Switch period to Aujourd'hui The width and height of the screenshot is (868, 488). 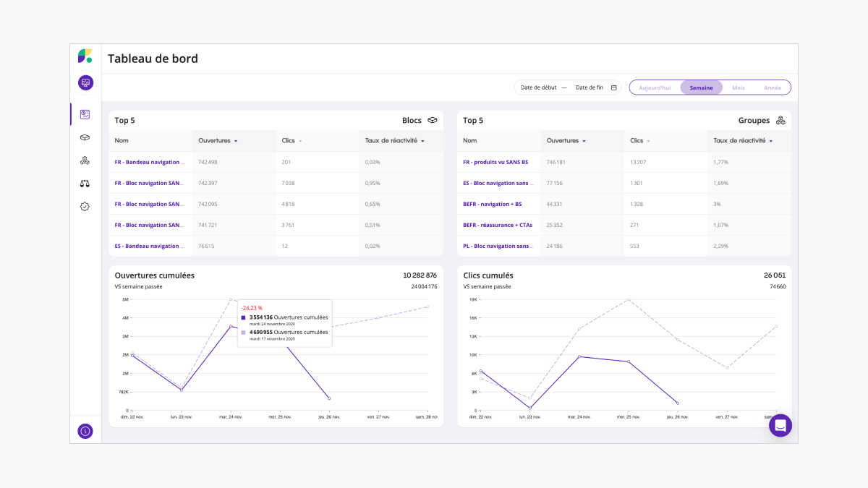[x=655, y=87]
